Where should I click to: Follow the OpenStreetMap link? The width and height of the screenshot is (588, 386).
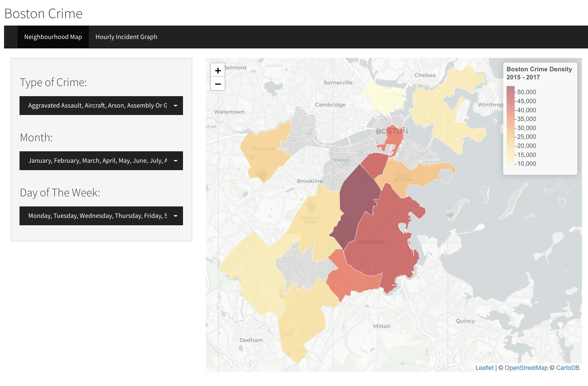click(526, 368)
